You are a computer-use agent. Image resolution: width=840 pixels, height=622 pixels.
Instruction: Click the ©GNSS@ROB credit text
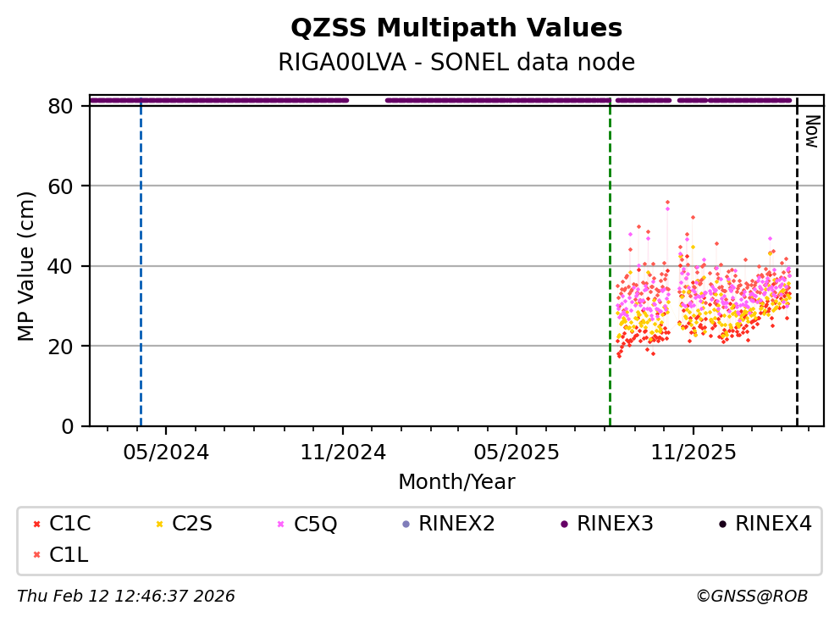[x=751, y=597]
